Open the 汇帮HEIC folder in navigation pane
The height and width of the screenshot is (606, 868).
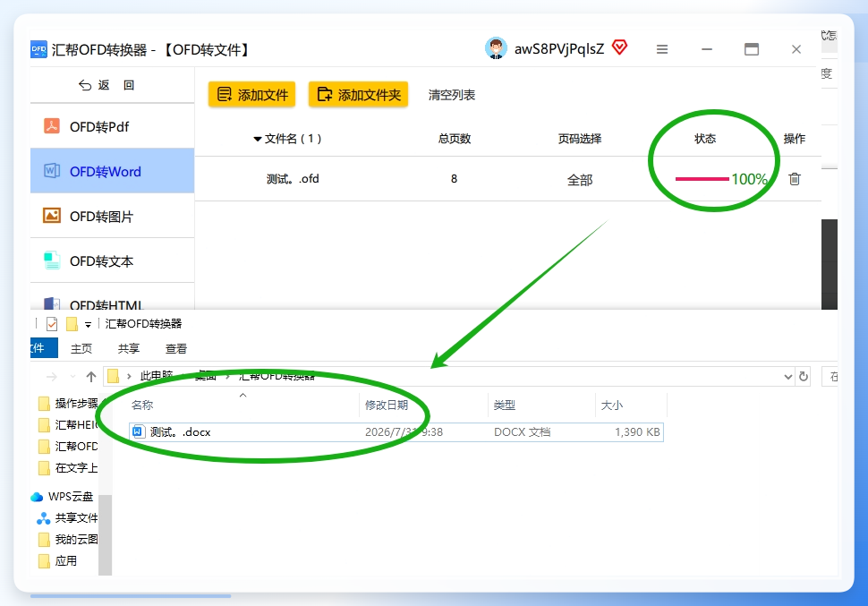69,425
